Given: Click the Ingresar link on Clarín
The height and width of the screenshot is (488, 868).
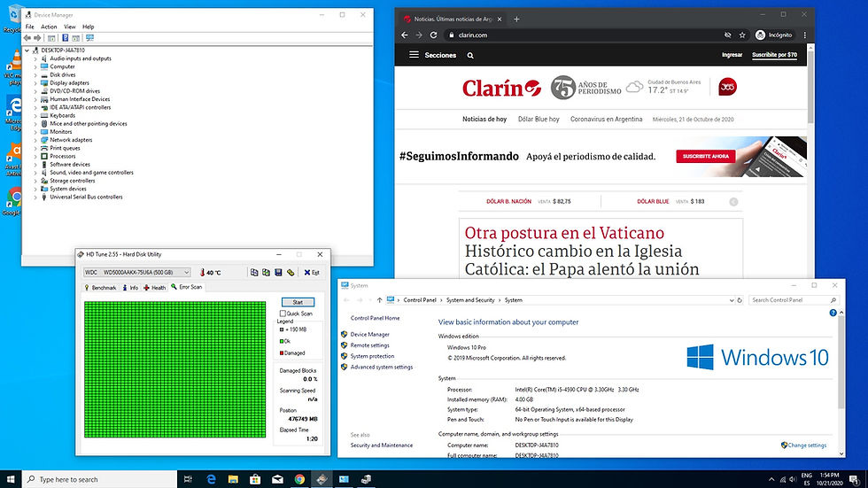Looking at the screenshot, I should [732, 55].
